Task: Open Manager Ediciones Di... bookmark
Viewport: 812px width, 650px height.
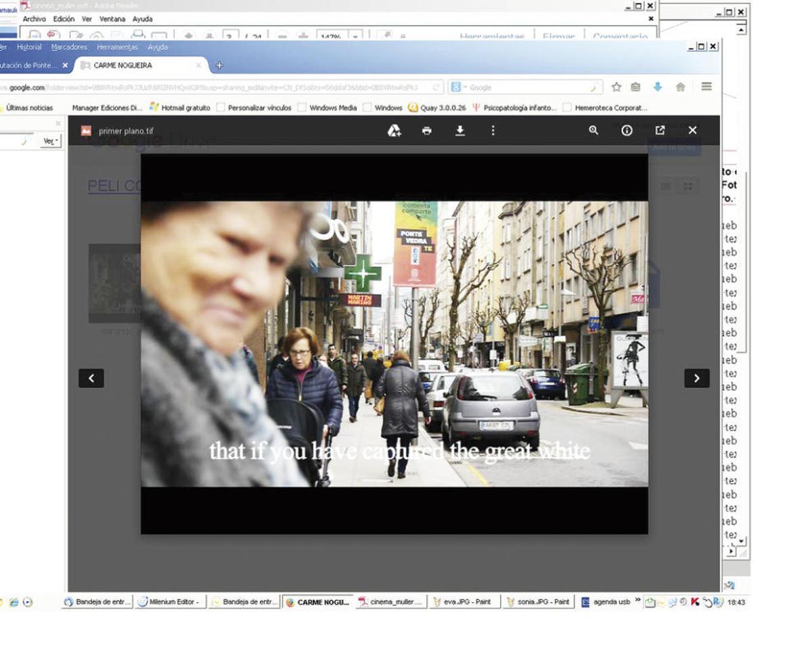Action: 107,108
